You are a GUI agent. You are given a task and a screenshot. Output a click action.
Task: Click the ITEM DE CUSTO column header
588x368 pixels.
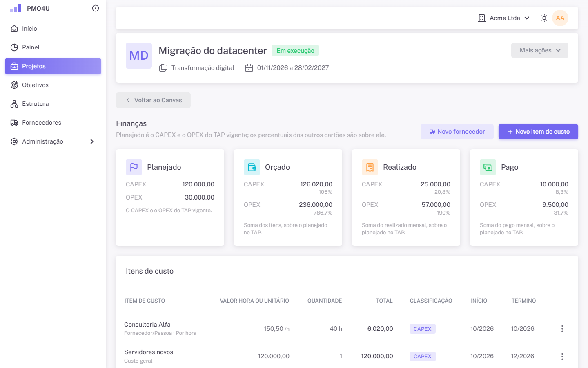pyautogui.click(x=145, y=301)
